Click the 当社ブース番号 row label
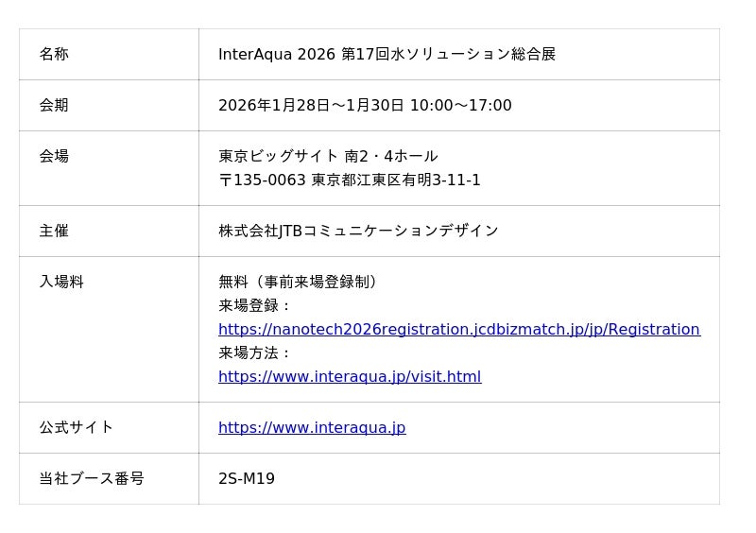Viewport: 756px width, 533px height. [92, 479]
